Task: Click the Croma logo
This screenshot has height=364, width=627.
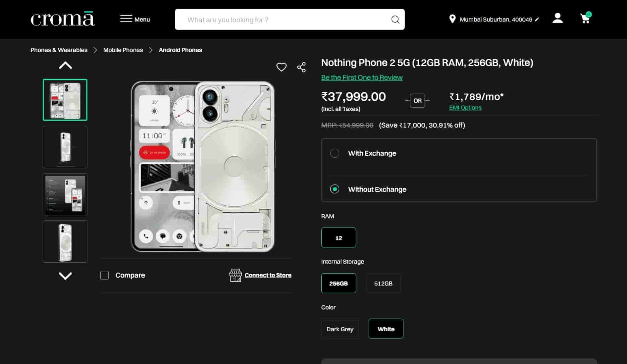Action: click(x=63, y=19)
